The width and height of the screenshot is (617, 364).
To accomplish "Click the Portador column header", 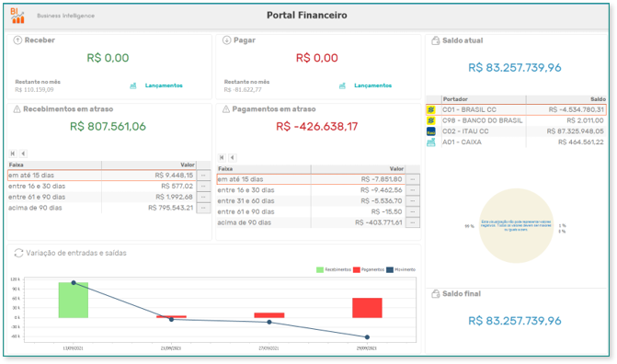I will point(484,99).
